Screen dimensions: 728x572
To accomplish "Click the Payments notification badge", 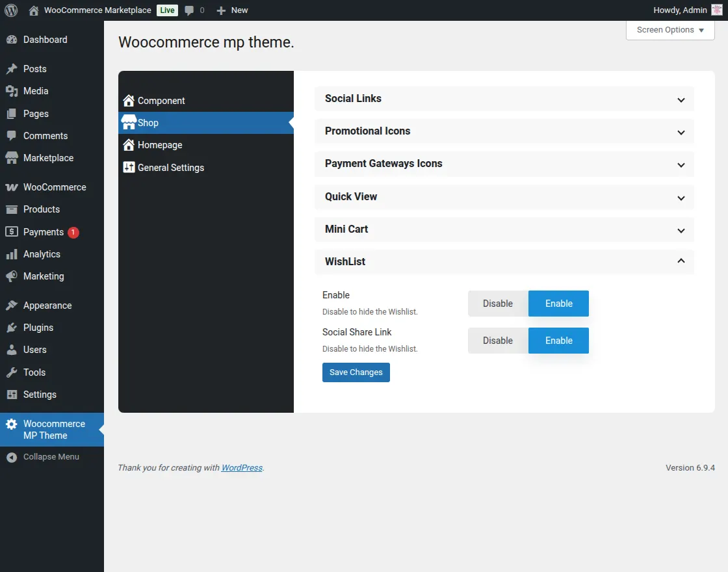I will pyautogui.click(x=73, y=232).
